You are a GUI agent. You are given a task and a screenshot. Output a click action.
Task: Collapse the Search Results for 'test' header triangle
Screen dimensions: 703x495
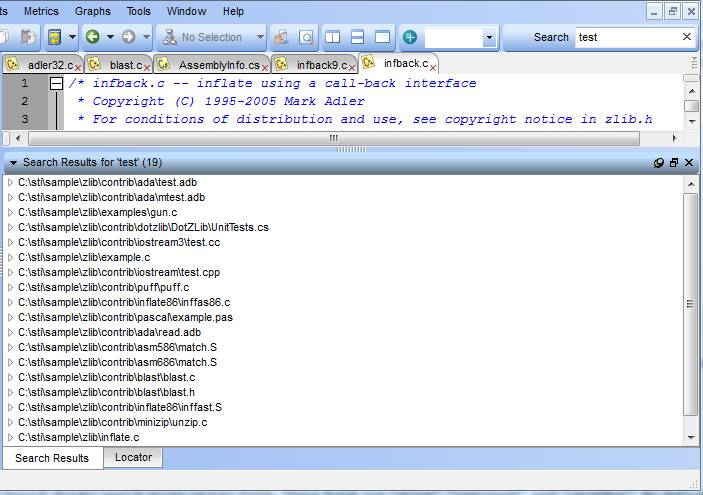click(x=13, y=163)
